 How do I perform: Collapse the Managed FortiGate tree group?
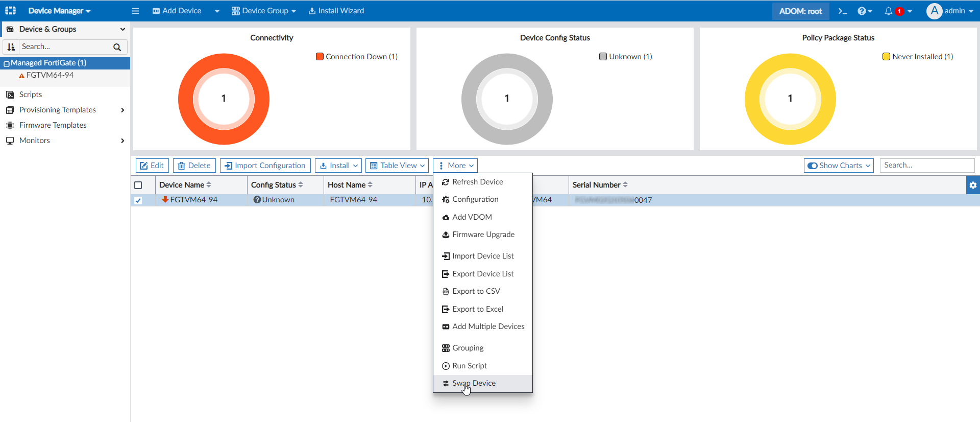tap(7, 63)
